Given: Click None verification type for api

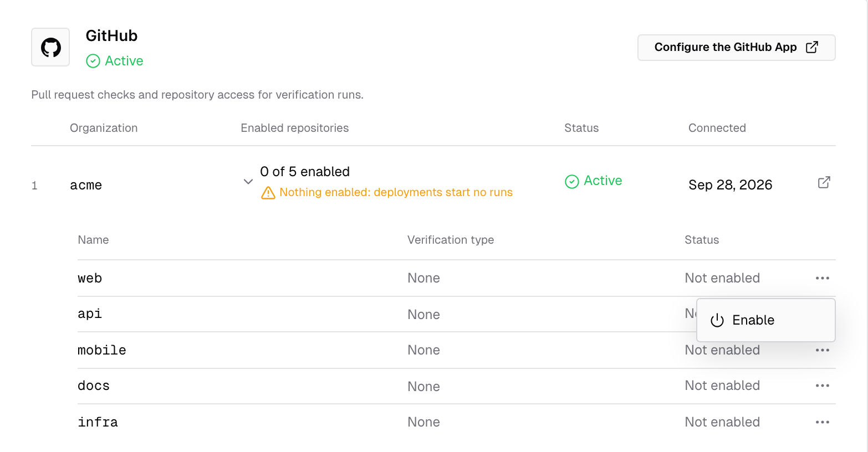Looking at the screenshot, I should pos(423,315).
